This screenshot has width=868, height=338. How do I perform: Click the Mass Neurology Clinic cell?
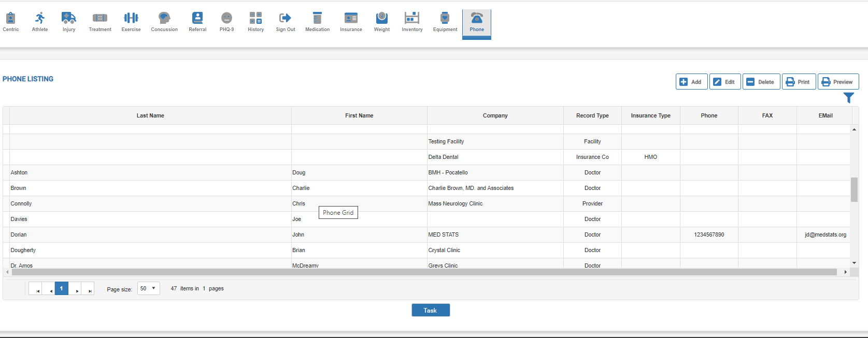click(495, 203)
